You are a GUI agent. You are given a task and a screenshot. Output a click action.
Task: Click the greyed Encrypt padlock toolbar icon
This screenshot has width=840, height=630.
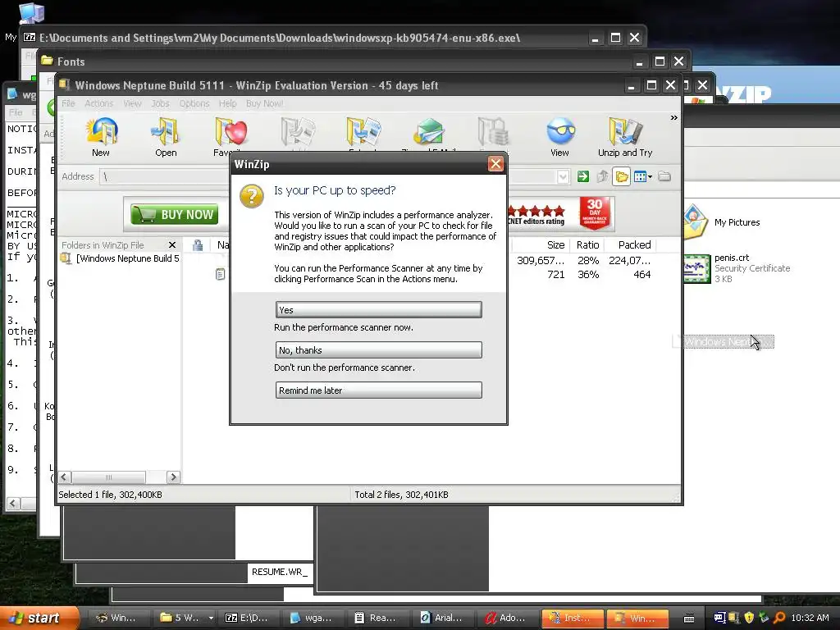(x=493, y=132)
